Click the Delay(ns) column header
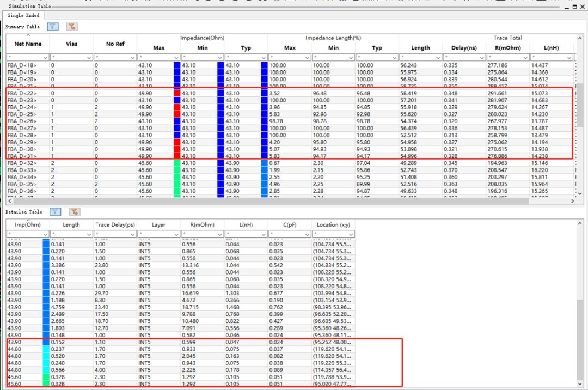The image size is (588, 390). (464, 48)
